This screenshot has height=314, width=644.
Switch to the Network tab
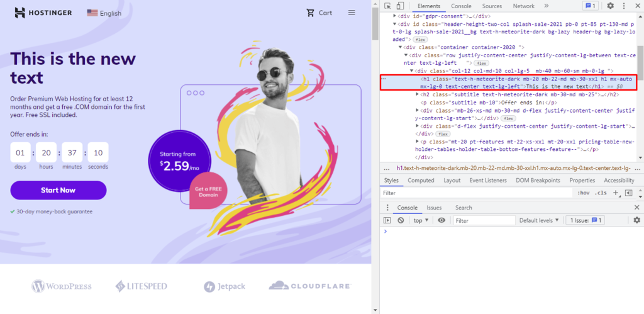pos(523,6)
